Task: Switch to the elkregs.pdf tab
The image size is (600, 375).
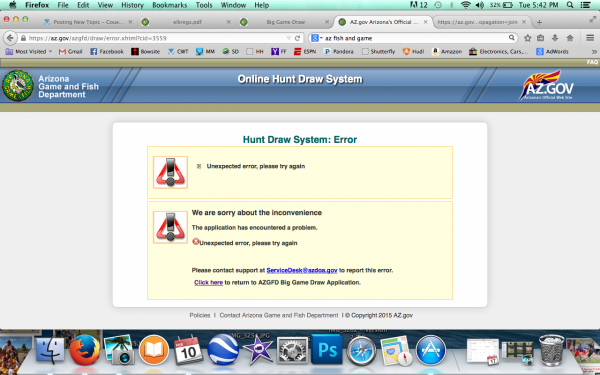Action: pyautogui.click(x=186, y=22)
